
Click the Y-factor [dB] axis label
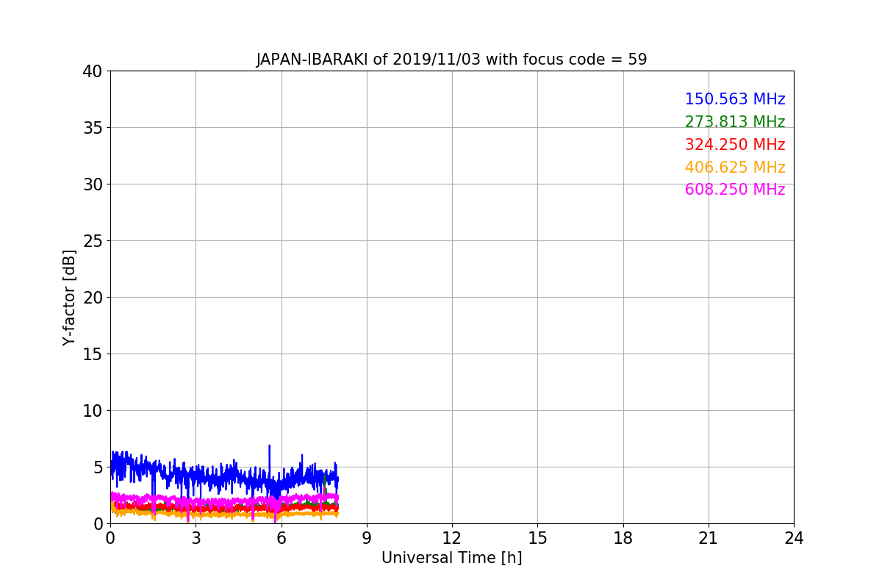point(69,298)
